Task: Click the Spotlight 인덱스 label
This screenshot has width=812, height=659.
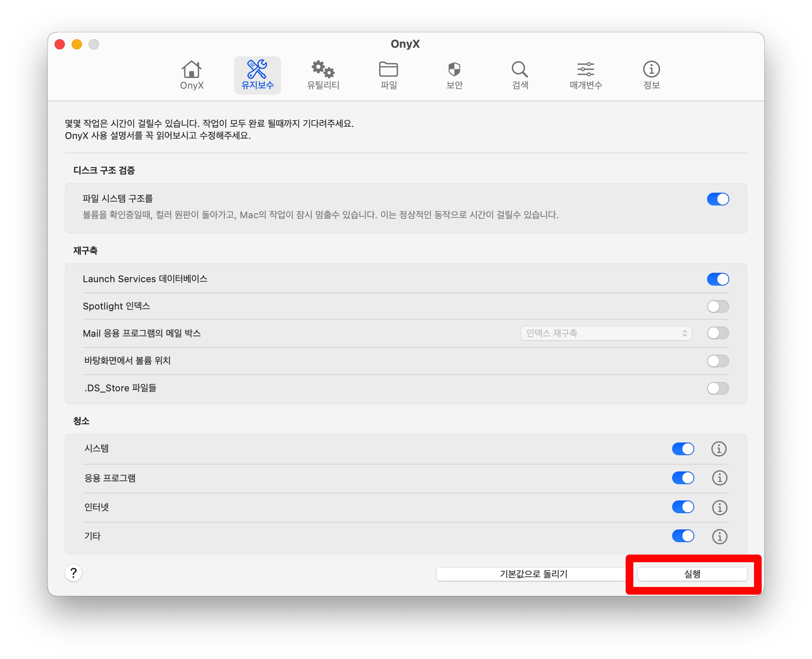Action: click(116, 306)
